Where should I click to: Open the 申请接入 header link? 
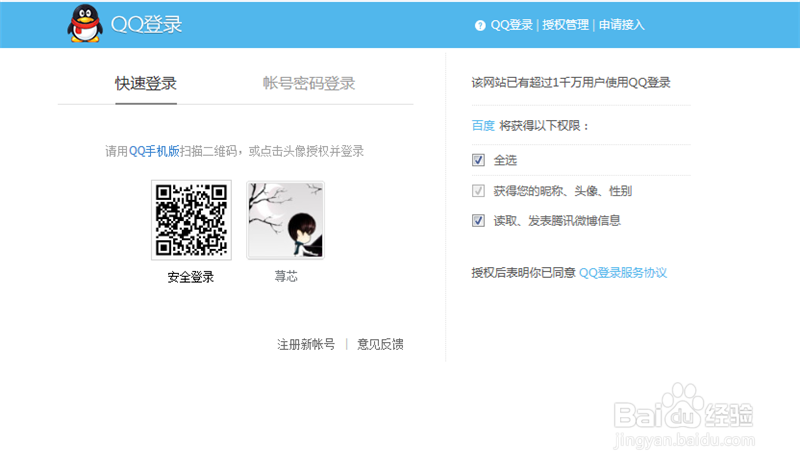click(621, 25)
